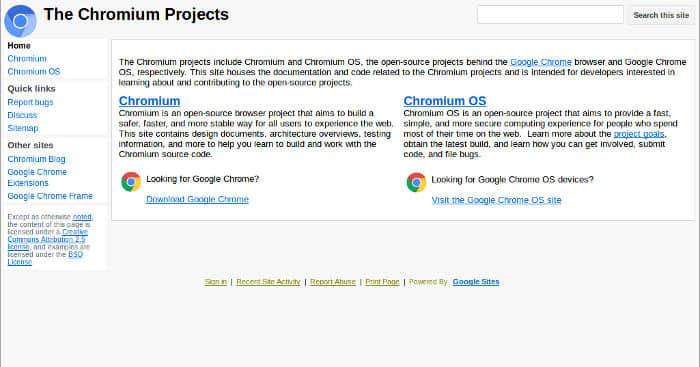Click the 'noted' link in license text
The height and width of the screenshot is (367, 700).
pos(82,217)
